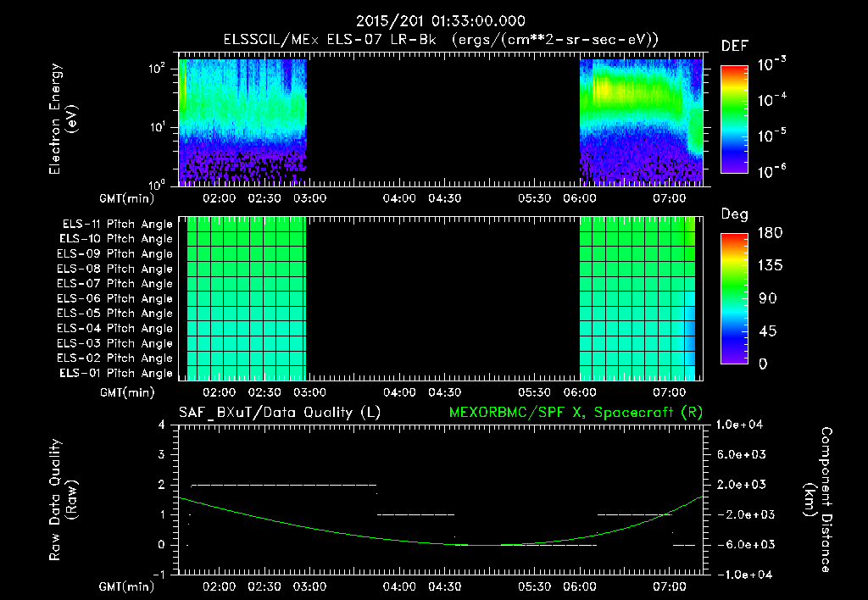Click GMT(min) label under the data quality plot

pos(127,586)
